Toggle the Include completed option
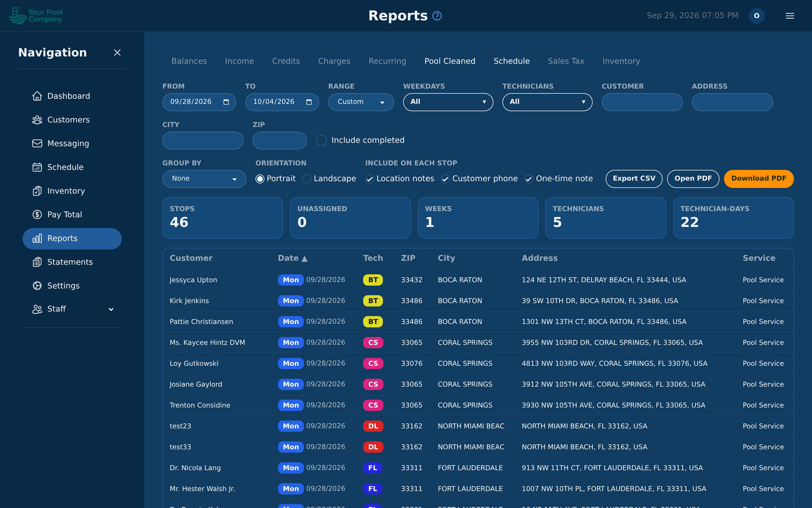This screenshot has height=508, width=812. point(321,141)
